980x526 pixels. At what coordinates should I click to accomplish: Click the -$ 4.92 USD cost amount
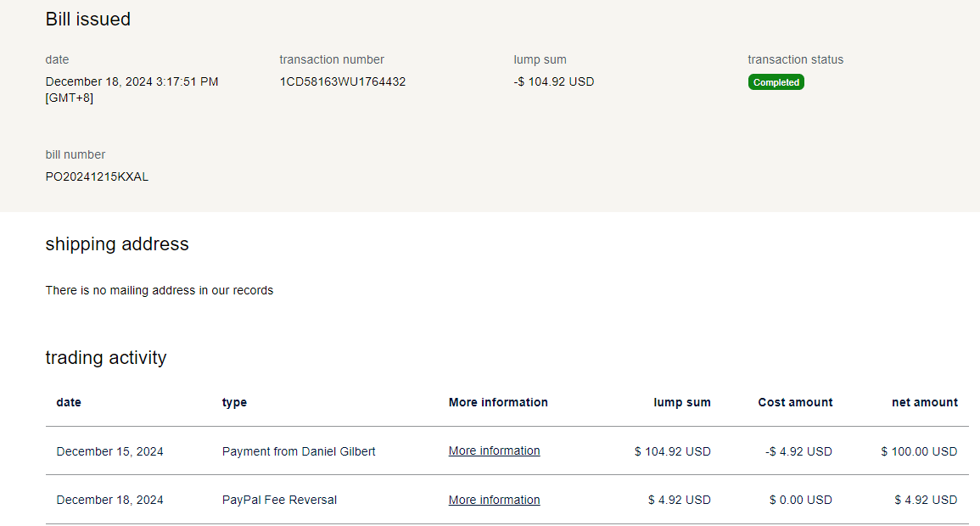[798, 451]
